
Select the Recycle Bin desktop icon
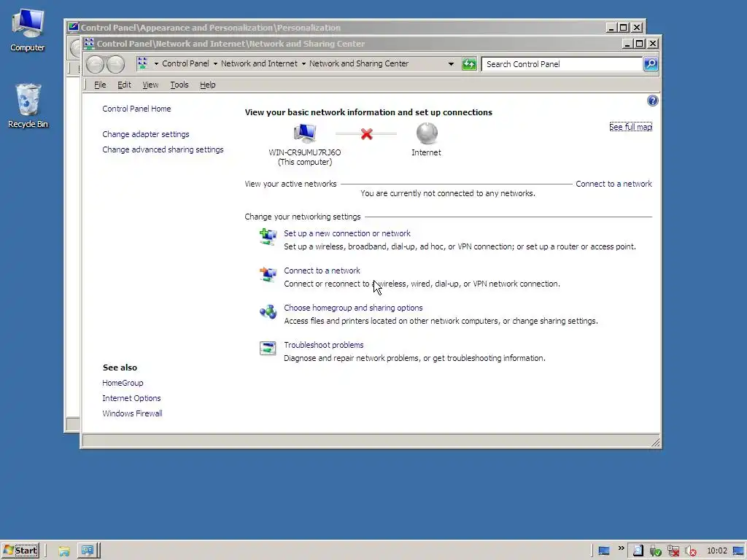[x=28, y=106]
